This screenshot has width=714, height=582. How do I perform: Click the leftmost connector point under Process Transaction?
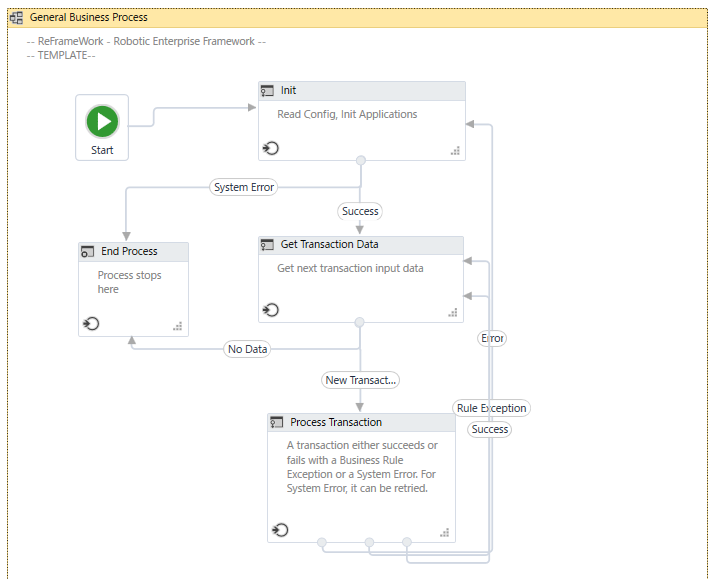(x=322, y=542)
